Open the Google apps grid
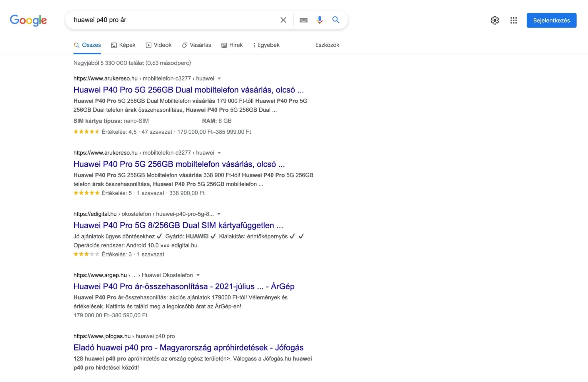588x382 pixels. (514, 20)
